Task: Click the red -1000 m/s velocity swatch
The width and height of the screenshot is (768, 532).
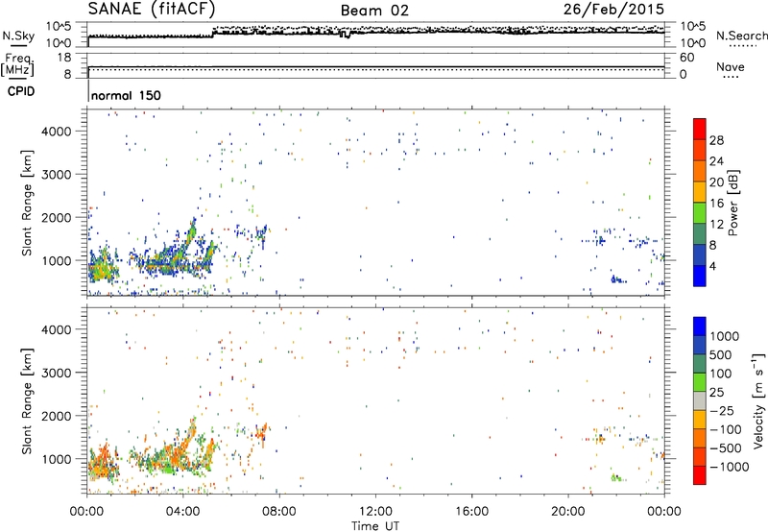Action: coord(700,475)
